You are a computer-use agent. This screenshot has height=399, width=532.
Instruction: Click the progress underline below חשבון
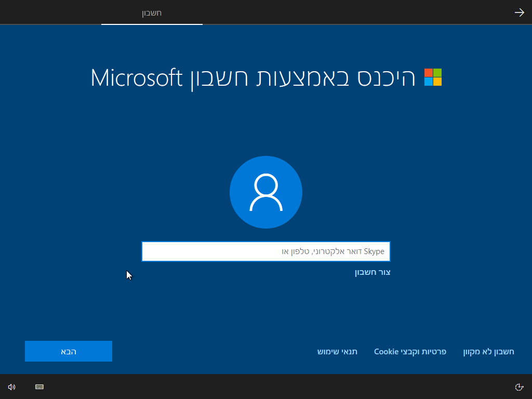tap(151, 23)
